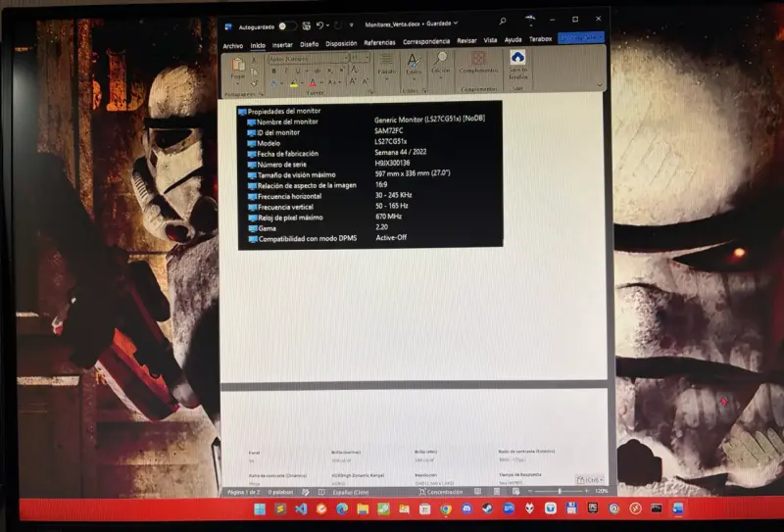The width and height of the screenshot is (784, 532).
Task: Click the Save to TeraBox button
Action: click(x=518, y=65)
